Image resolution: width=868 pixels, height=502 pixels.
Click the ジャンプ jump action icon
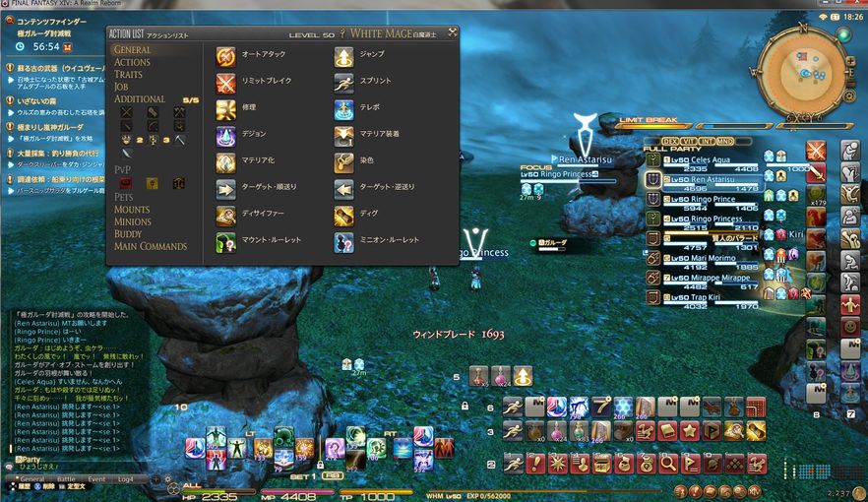(x=343, y=56)
